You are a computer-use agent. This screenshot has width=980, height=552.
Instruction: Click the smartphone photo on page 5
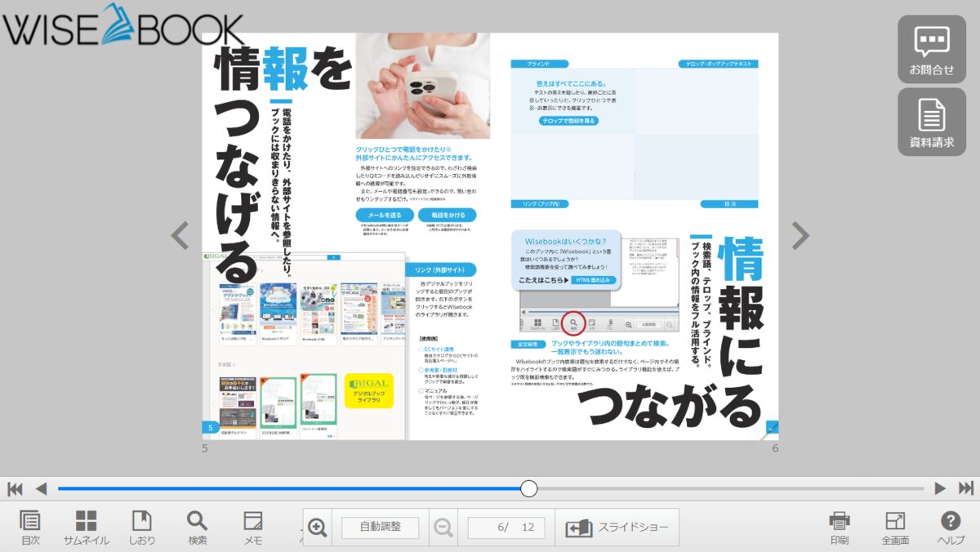coord(423,86)
